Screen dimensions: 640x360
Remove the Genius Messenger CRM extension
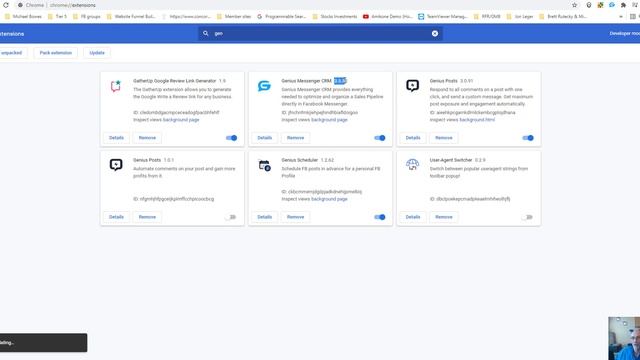pos(296,138)
